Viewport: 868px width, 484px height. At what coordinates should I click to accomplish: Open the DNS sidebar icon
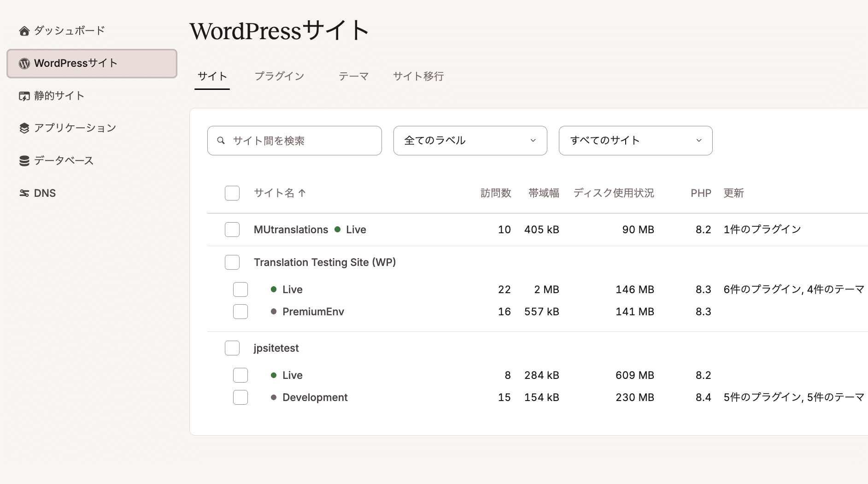pyautogui.click(x=24, y=193)
